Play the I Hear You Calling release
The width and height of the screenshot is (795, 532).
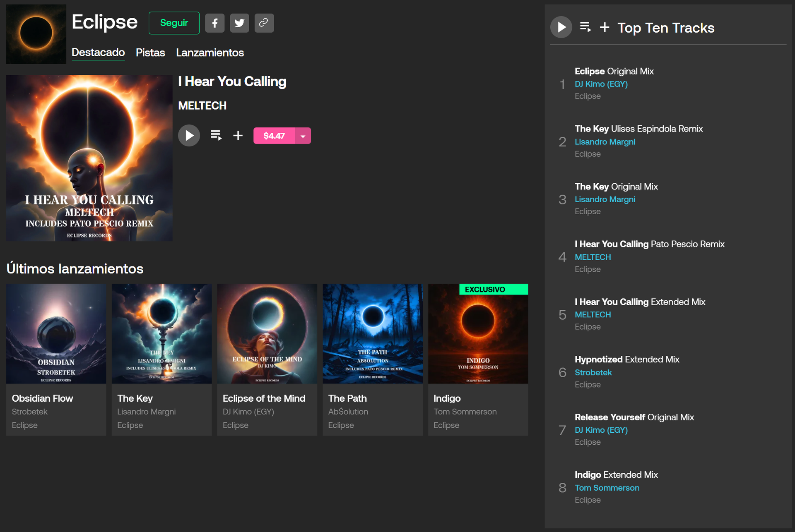tap(189, 136)
